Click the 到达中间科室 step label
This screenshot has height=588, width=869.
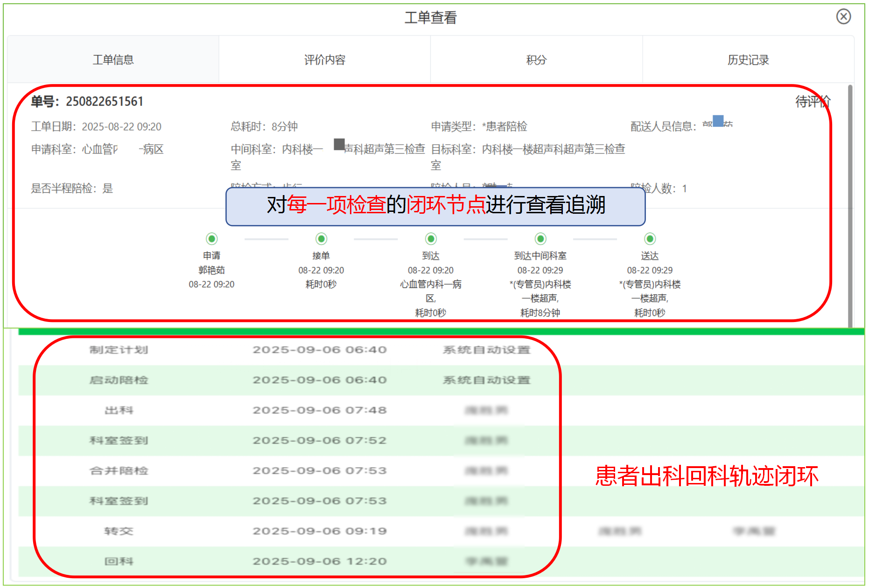[x=540, y=256]
